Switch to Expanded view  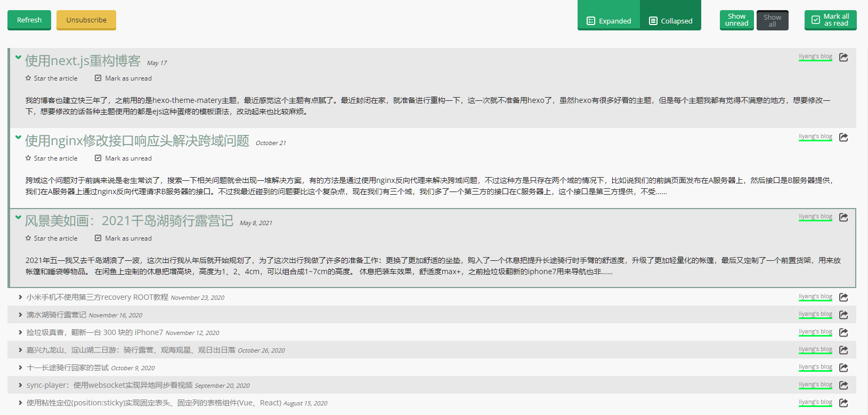[609, 15]
